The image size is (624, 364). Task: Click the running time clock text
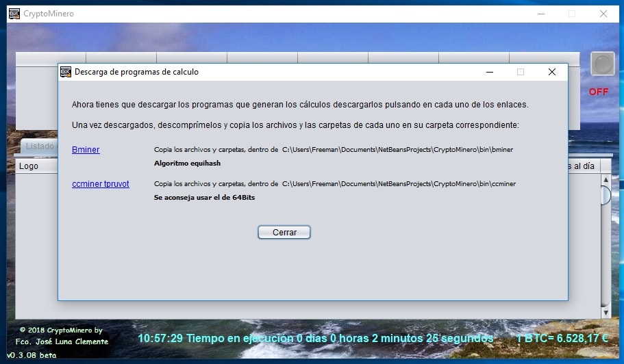point(316,339)
